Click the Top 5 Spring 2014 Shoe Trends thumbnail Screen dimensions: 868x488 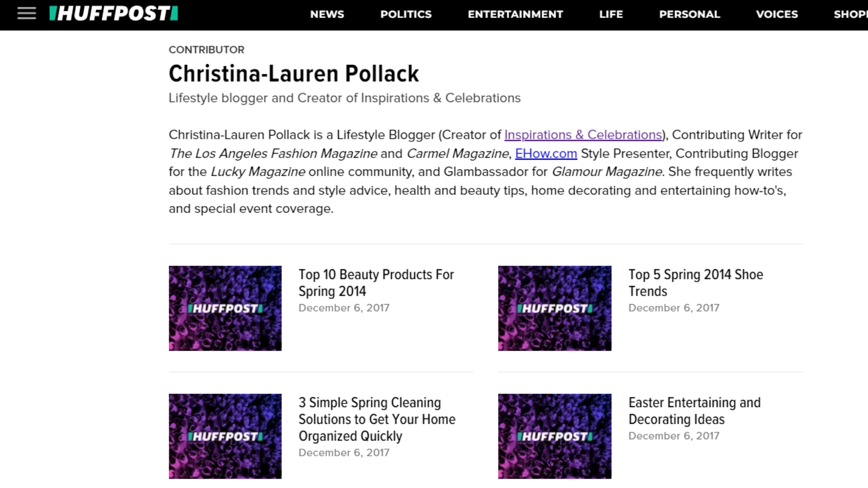pyautogui.click(x=555, y=308)
